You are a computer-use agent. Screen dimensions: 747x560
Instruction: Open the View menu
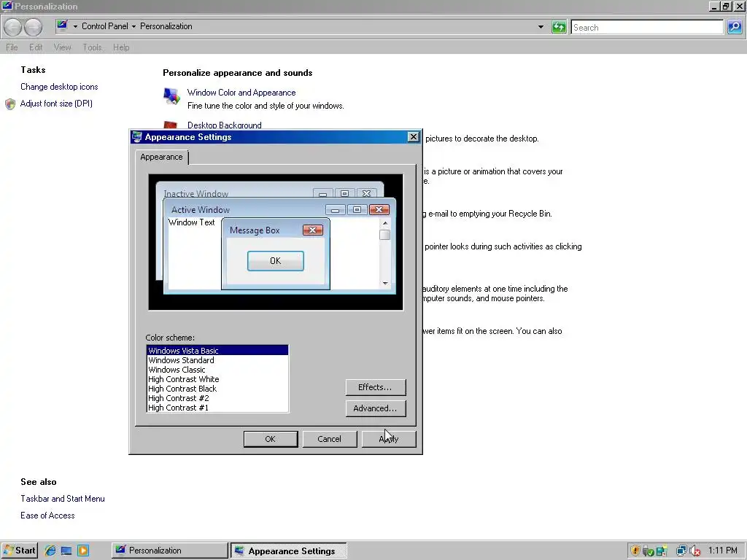[63, 47]
